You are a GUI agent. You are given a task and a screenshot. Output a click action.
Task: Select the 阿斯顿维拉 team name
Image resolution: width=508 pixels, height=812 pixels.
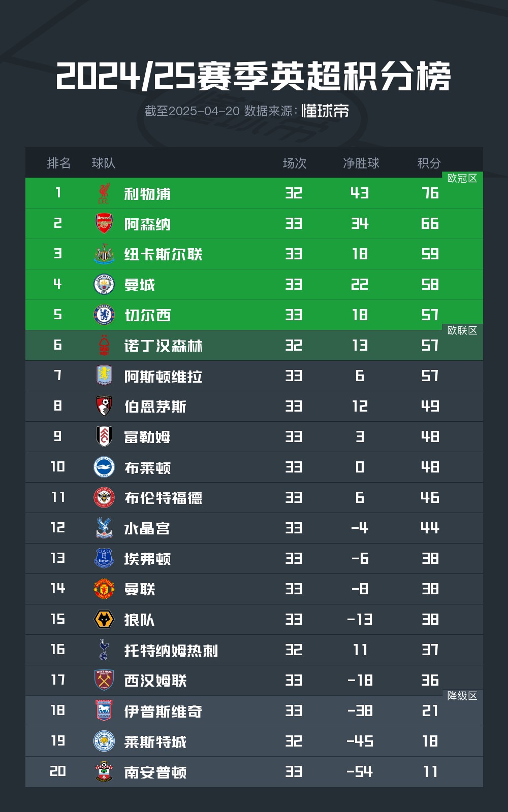pyautogui.click(x=164, y=376)
